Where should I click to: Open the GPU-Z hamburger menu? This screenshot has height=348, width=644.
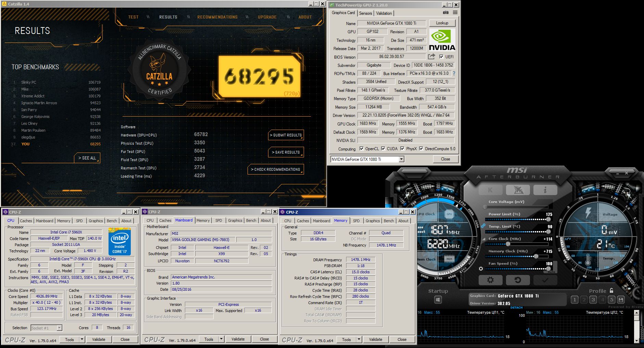(x=455, y=13)
